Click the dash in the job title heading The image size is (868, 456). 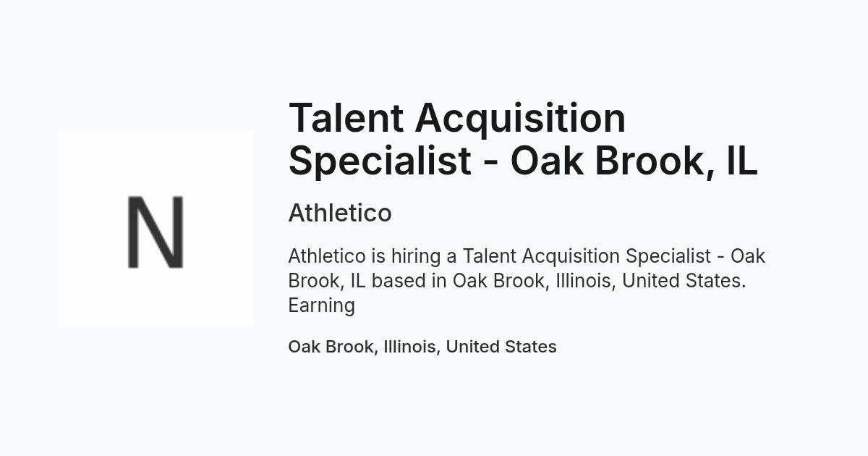pyautogui.click(x=491, y=164)
